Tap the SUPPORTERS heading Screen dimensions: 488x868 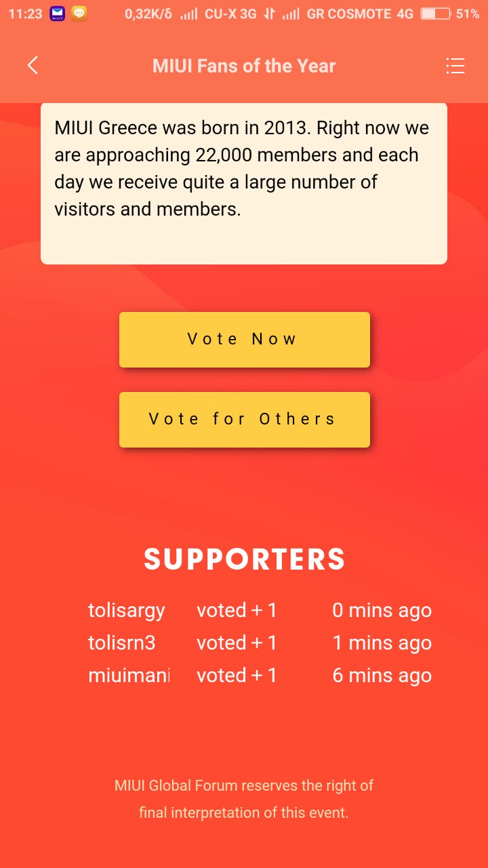click(x=244, y=559)
